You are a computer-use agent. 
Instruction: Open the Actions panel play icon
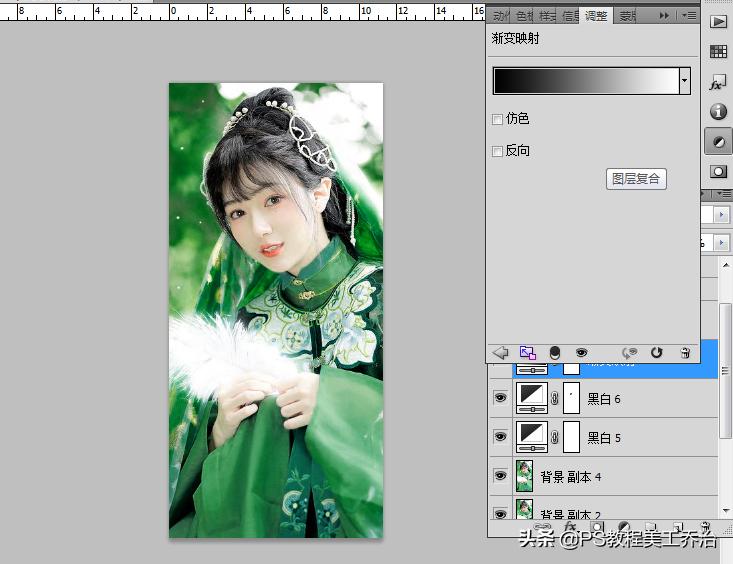click(x=718, y=22)
